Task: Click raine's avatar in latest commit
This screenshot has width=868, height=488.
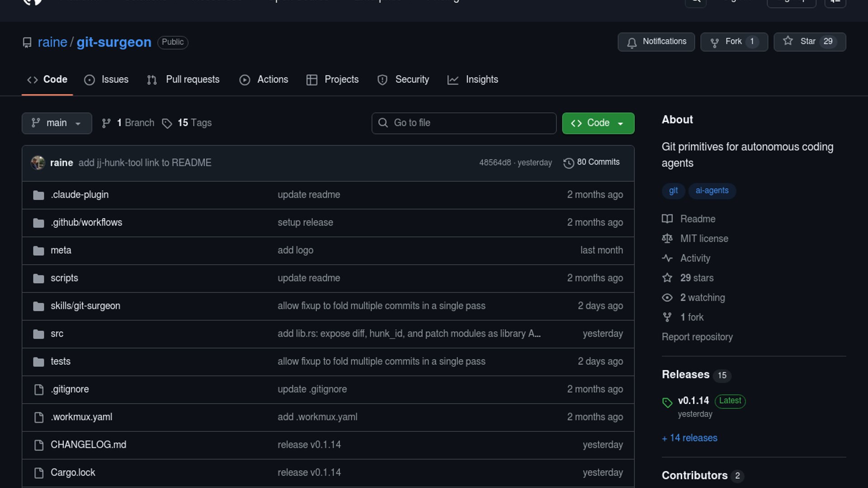Action: tap(38, 163)
